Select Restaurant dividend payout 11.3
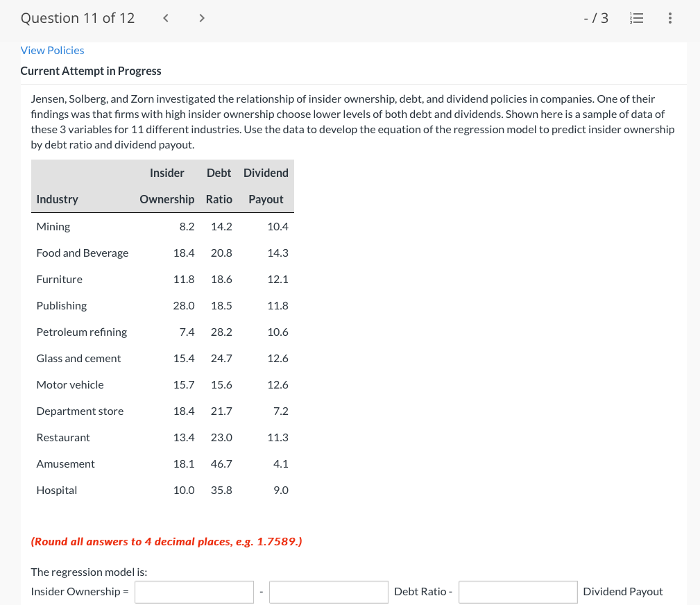 pyautogui.click(x=278, y=437)
